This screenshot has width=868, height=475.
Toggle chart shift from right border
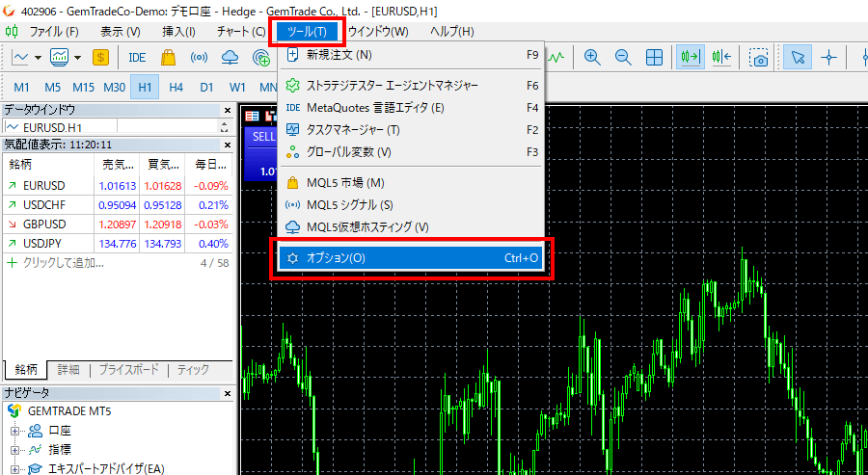(721, 57)
